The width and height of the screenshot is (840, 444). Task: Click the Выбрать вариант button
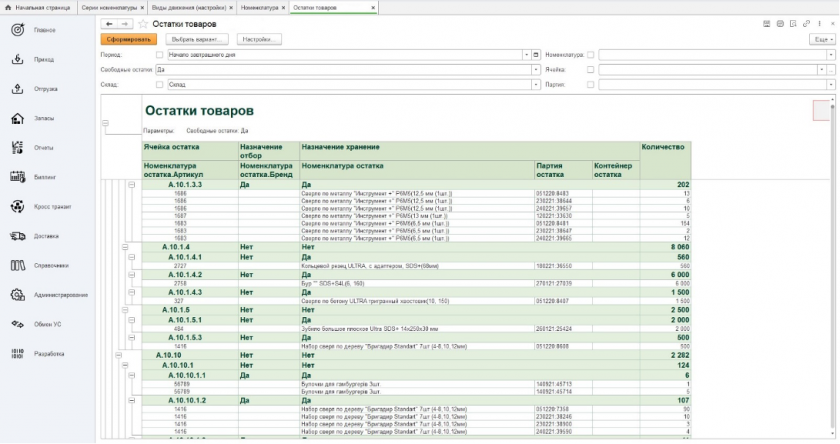click(x=197, y=40)
